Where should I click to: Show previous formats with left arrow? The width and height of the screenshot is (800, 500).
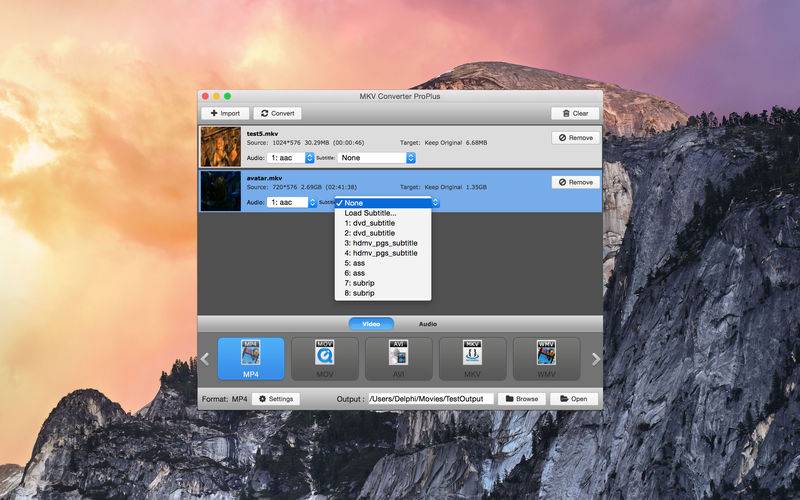pos(205,359)
